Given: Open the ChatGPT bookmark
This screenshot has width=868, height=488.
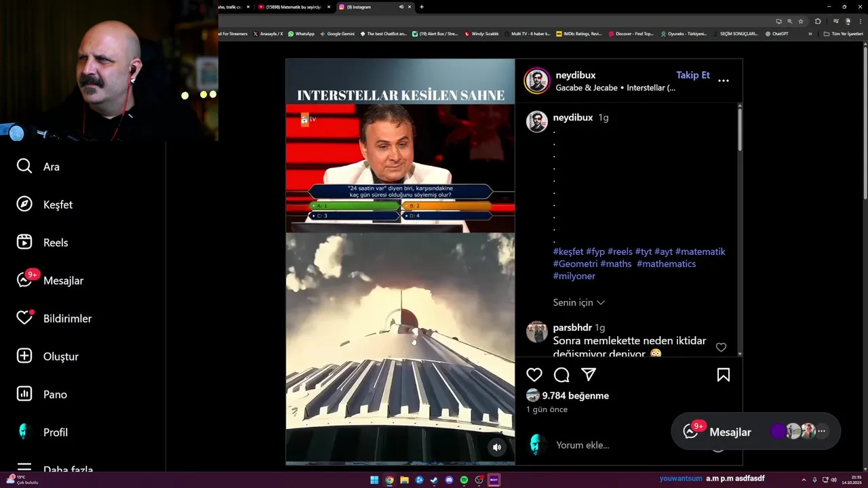Looking at the screenshot, I should pyautogui.click(x=776, y=33).
